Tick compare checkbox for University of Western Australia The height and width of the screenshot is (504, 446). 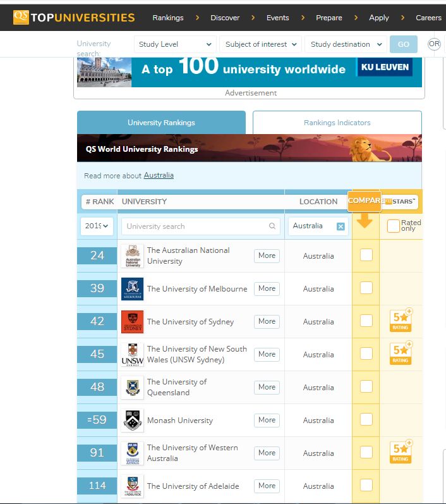coord(366,452)
